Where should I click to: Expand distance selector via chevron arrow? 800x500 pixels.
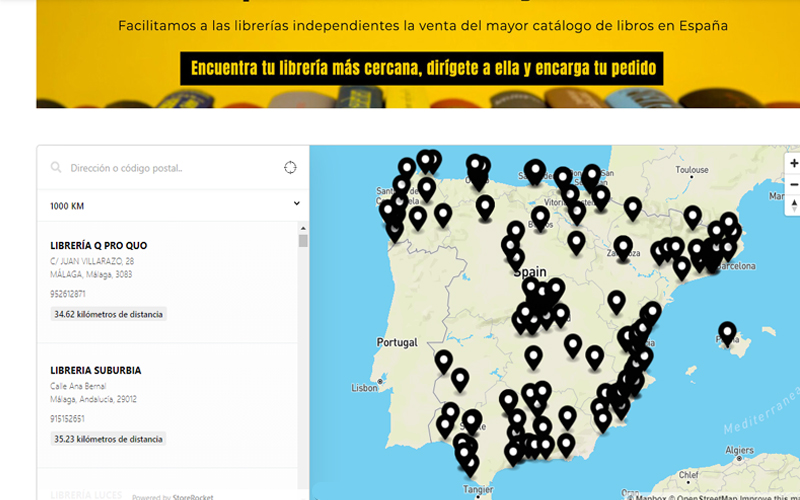[296, 204]
